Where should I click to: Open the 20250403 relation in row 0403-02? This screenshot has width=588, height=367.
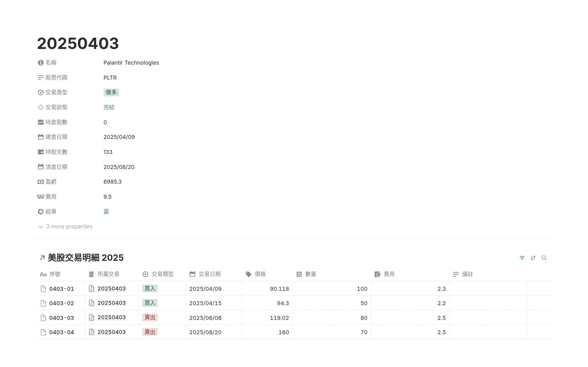click(x=112, y=303)
